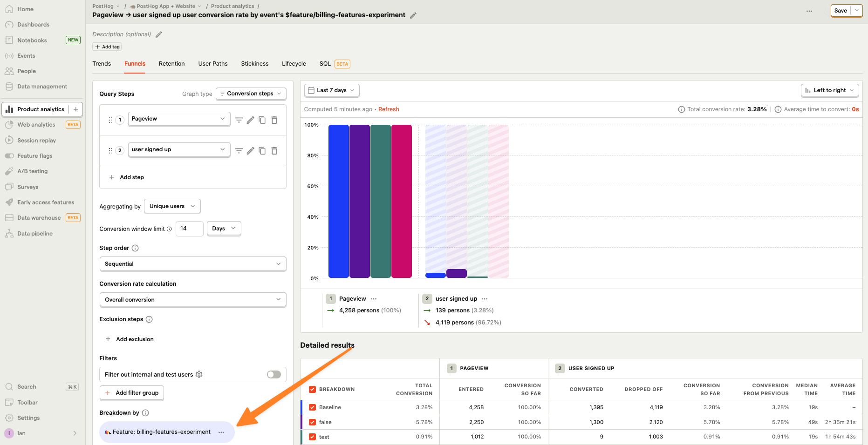Click the purple Pageview funnel bar

pos(360,201)
